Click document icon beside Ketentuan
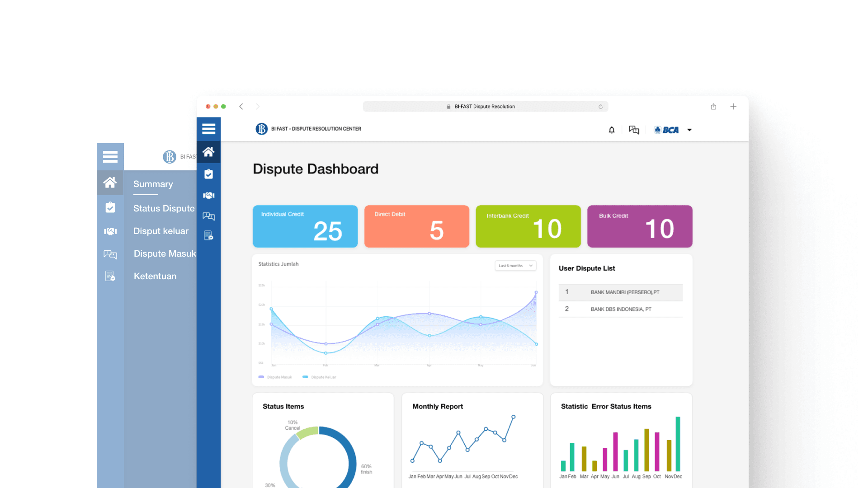Viewport: 868px width, 488px height. click(x=110, y=276)
